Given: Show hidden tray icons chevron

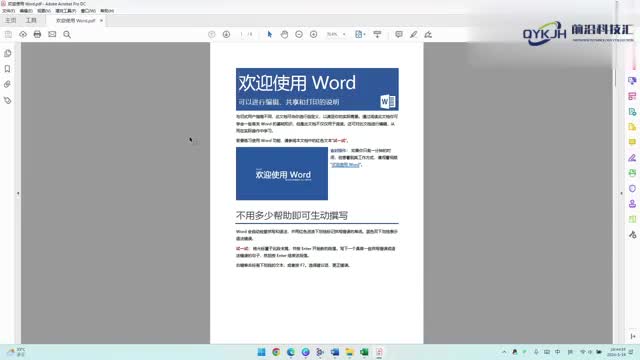Looking at the screenshot, I should (x=504, y=352).
